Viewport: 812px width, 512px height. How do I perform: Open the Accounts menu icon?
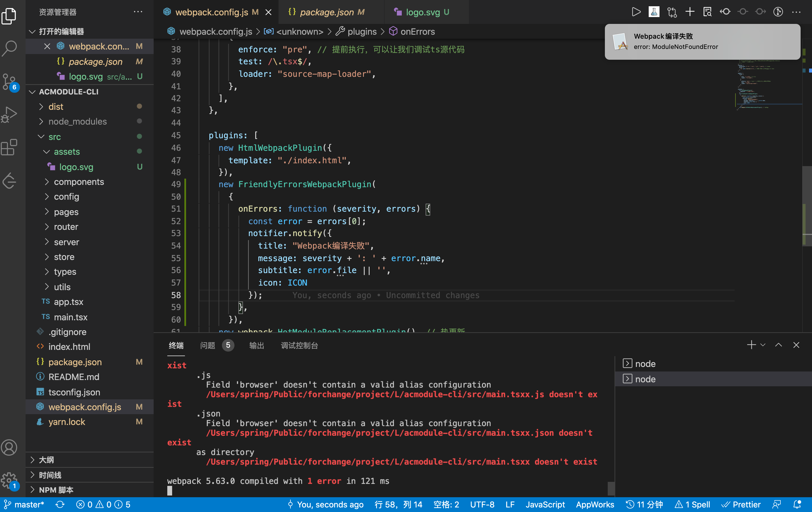pos(9,447)
